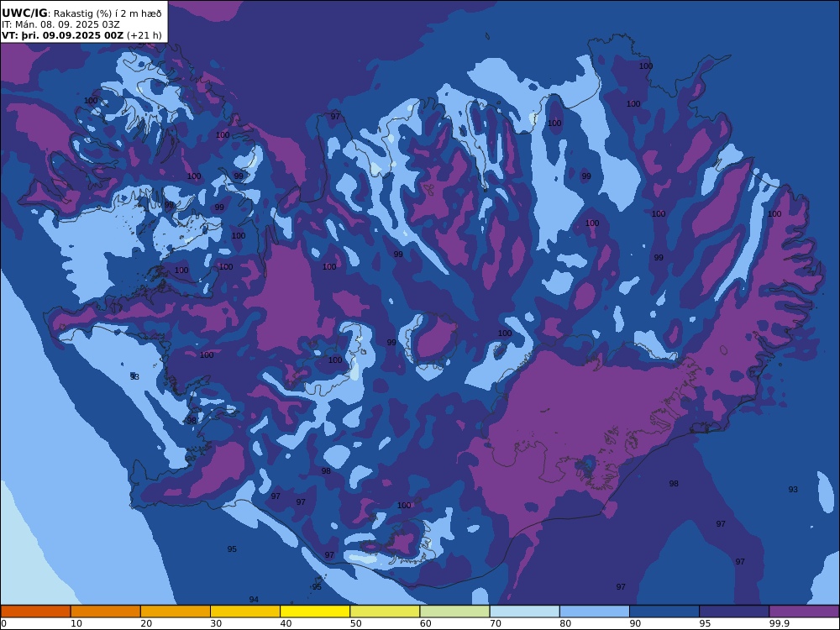This screenshot has height=630, width=840.
Task: Click the colorbar tick label "20"
Action: (146, 623)
